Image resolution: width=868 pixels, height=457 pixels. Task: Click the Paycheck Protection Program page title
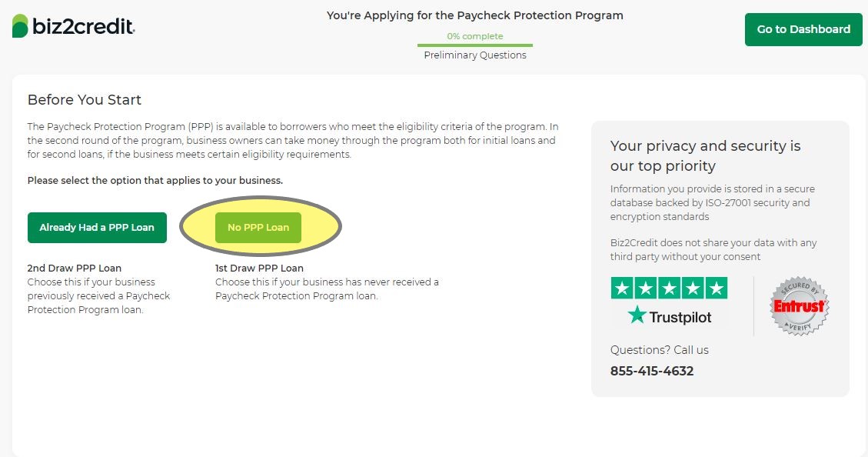click(474, 15)
